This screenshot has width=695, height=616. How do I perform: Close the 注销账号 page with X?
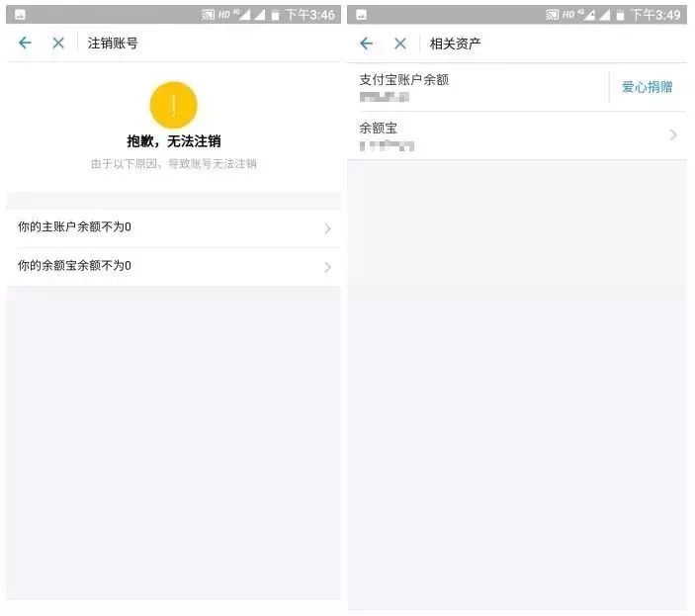click(x=58, y=43)
